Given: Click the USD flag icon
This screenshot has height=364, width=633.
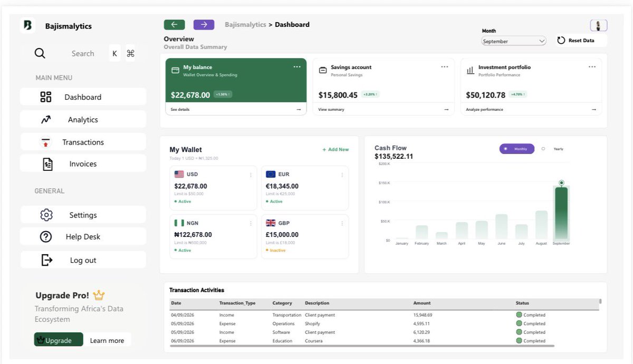Looking at the screenshot, I should pyautogui.click(x=179, y=174).
